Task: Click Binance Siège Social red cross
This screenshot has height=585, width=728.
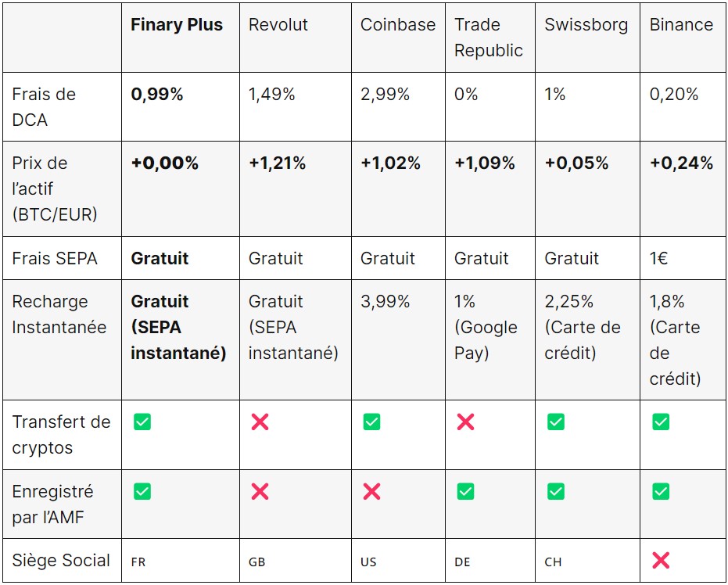Action: (x=661, y=561)
